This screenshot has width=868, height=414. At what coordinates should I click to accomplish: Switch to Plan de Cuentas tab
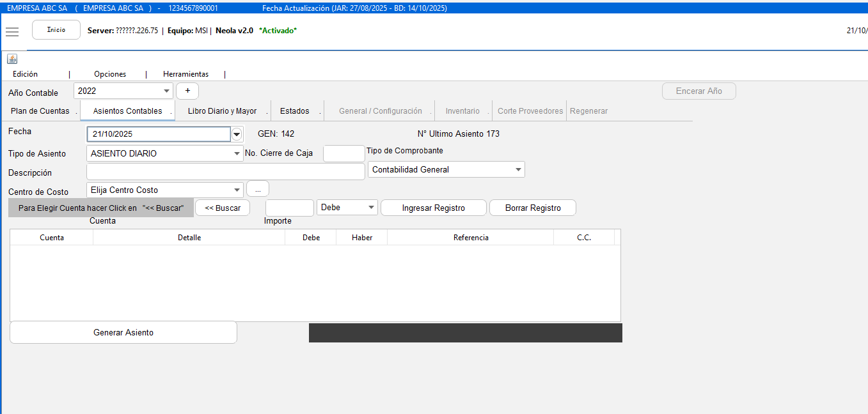(40, 111)
